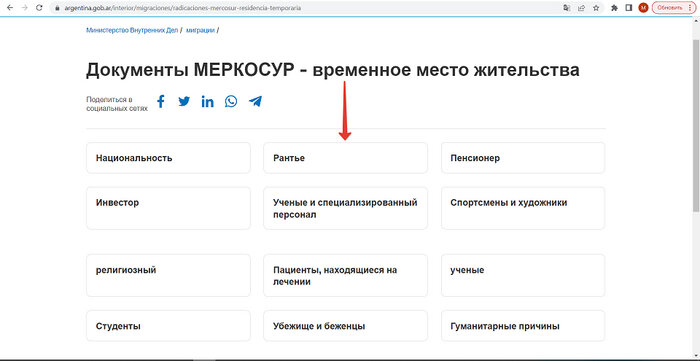The height and width of the screenshot is (361, 700).
Task: Open the Ученые и специализированный персонал card
Action: click(x=346, y=208)
